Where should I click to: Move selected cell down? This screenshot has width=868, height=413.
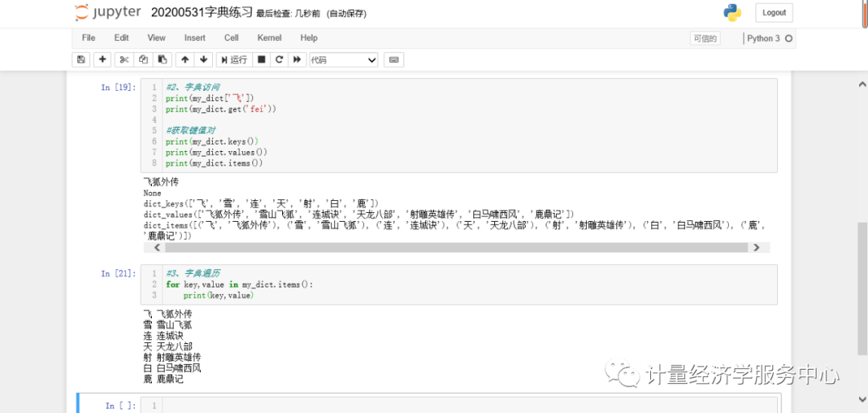click(x=203, y=59)
